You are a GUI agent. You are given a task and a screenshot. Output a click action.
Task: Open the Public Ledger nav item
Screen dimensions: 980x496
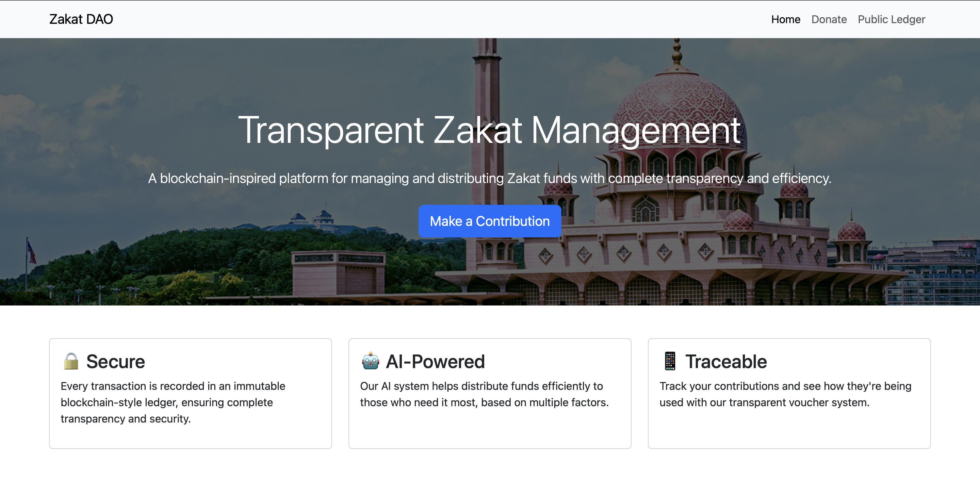point(891,19)
